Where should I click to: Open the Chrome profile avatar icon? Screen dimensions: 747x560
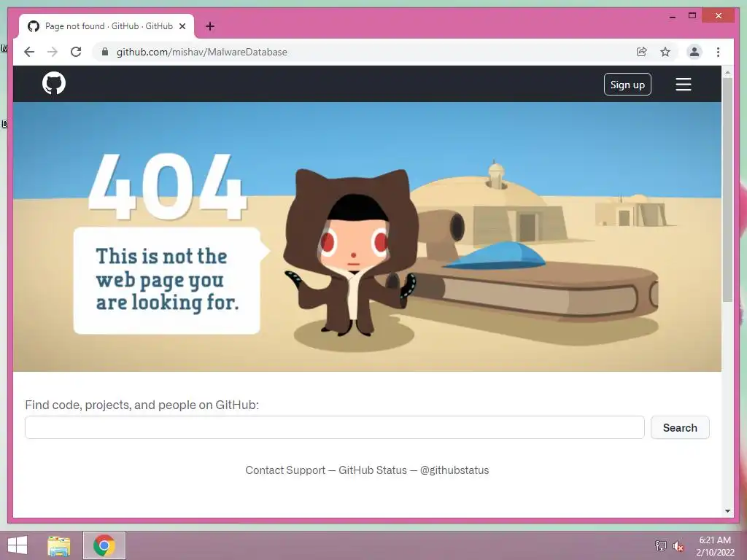pos(694,52)
